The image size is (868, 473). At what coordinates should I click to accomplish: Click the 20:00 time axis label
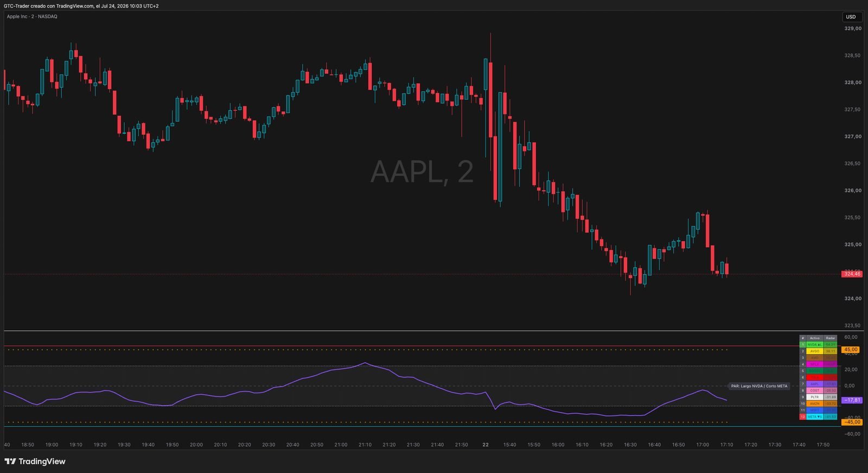click(196, 445)
